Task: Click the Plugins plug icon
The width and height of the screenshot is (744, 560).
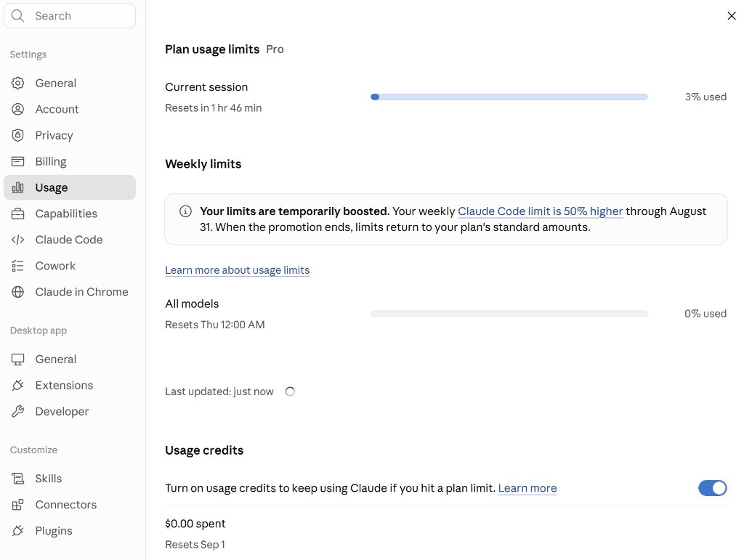Action: [17, 531]
